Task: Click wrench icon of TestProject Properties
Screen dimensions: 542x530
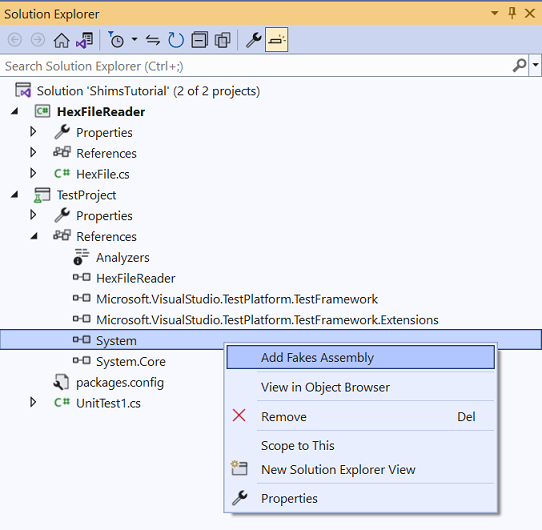Action: [62, 215]
